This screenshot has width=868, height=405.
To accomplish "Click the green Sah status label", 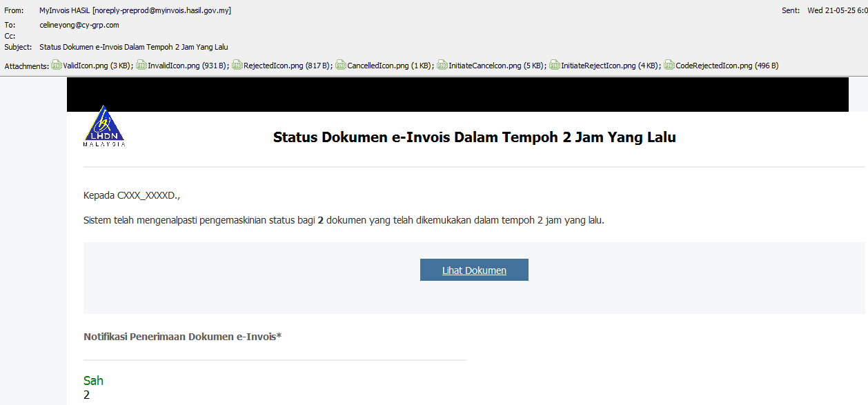I will (93, 380).
